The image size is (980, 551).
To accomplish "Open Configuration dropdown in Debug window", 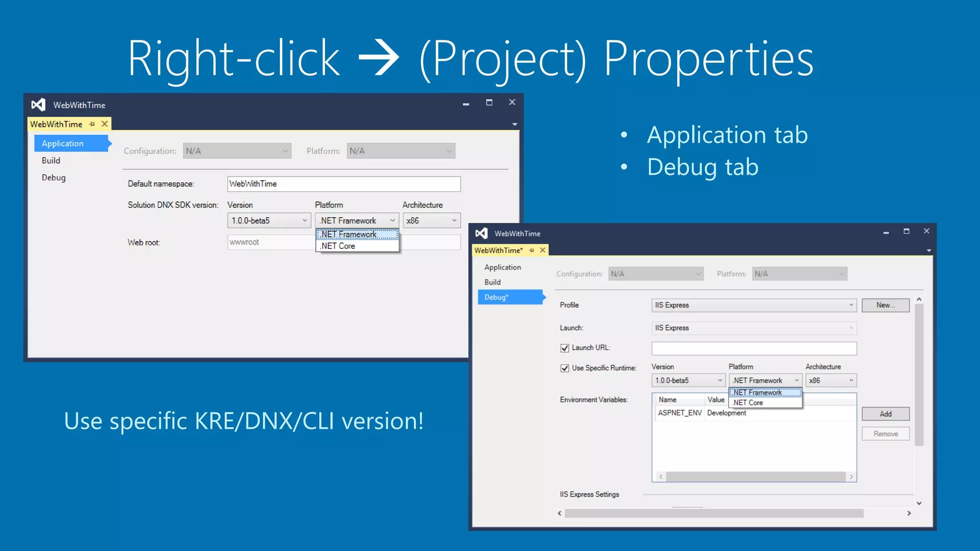I will (656, 274).
